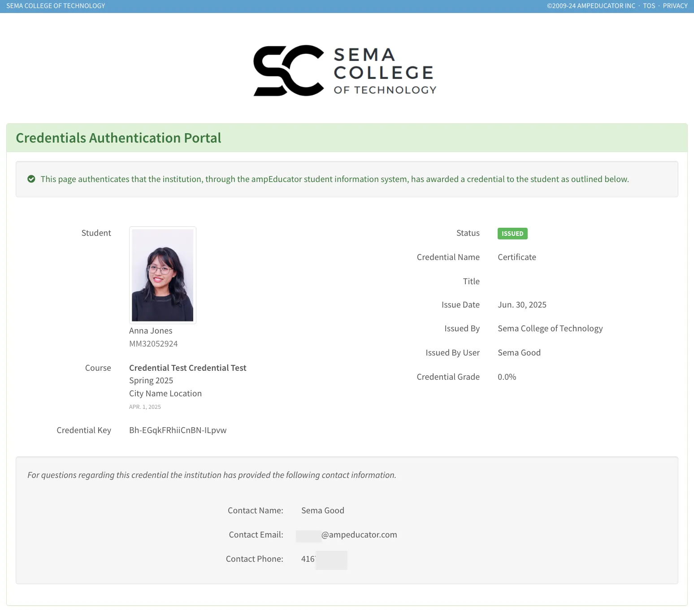This screenshot has height=616, width=694.
Task: Open the TOS link in header
Action: pos(649,6)
